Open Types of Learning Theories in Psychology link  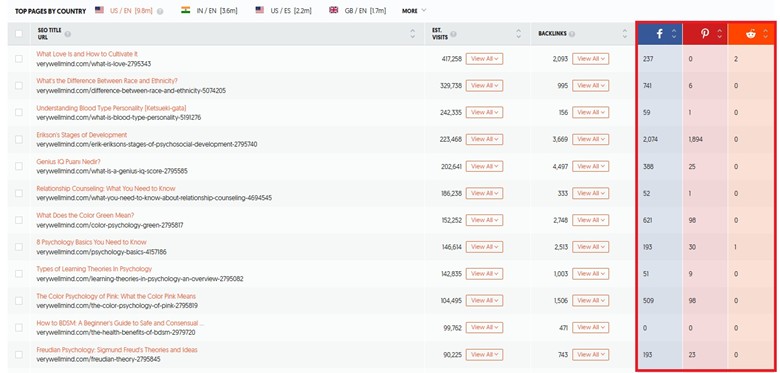pyautogui.click(x=94, y=269)
